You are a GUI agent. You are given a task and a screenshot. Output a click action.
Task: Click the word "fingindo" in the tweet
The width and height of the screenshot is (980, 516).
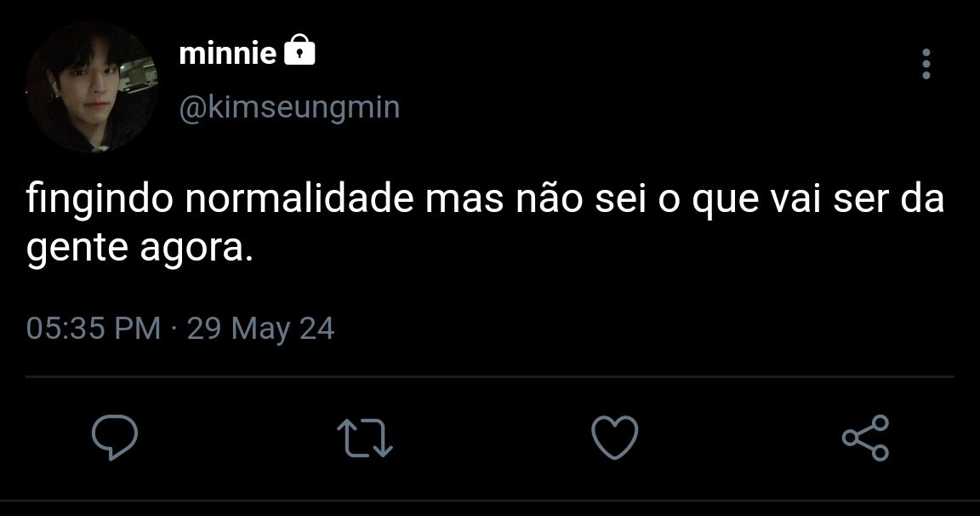[x=100, y=200]
